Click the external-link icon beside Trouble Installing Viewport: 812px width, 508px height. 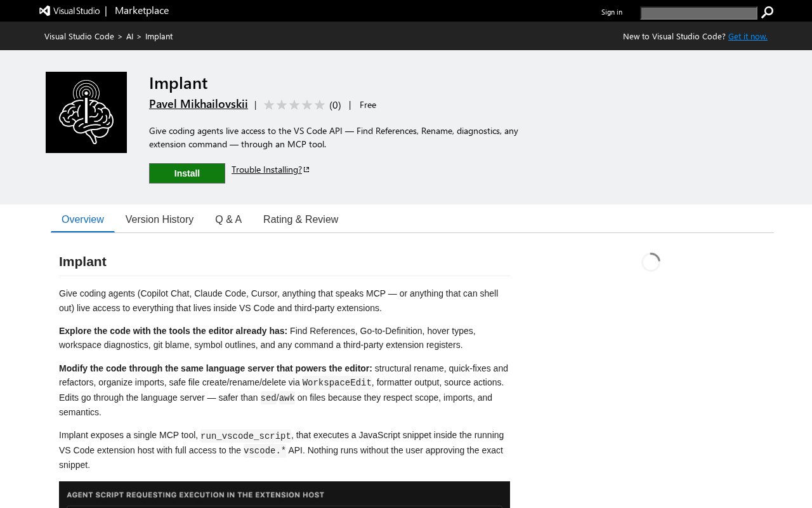pos(306,170)
